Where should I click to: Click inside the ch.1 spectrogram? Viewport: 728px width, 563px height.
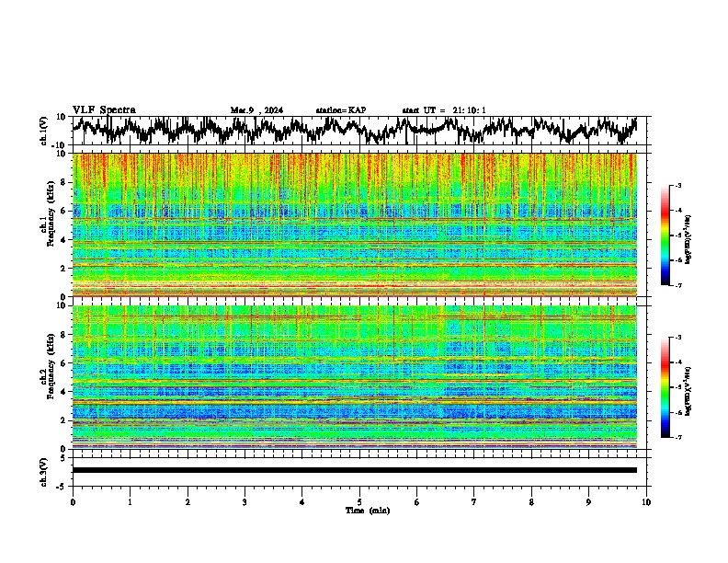point(355,224)
